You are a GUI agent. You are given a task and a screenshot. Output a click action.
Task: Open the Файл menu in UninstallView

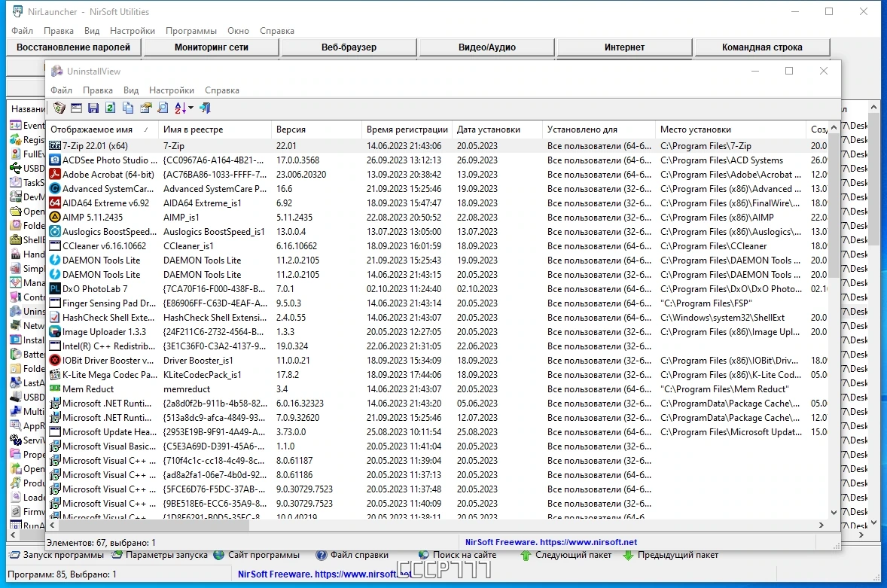point(61,90)
